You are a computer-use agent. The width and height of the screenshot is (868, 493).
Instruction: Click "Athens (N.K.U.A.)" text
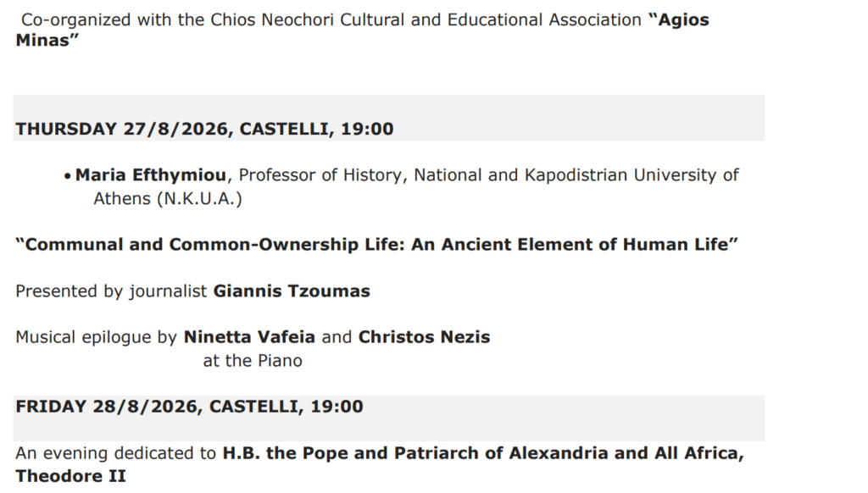point(168,198)
